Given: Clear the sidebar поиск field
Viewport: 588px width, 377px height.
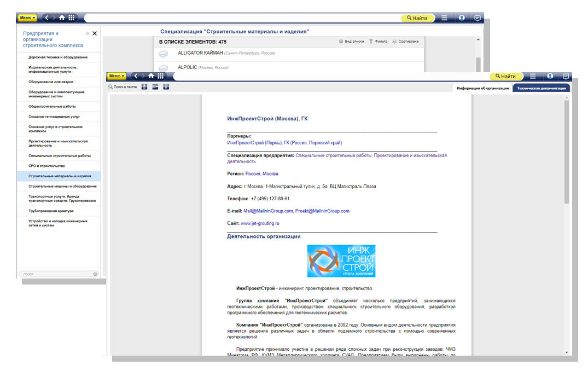Looking at the screenshot, I should pos(95,274).
